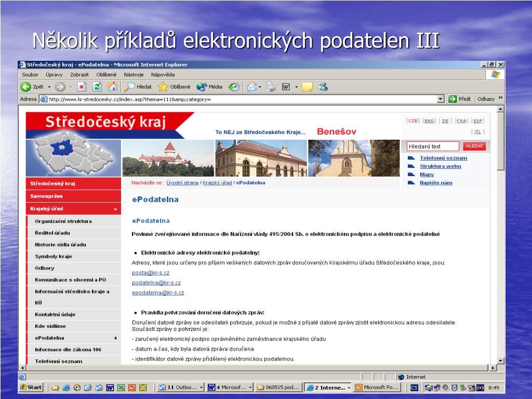Click the podatelna@kr-s.cz email link
532x399 pixels.
(x=156, y=283)
